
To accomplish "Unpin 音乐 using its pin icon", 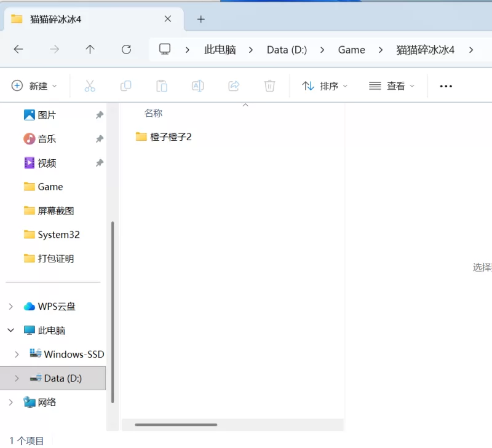I will [100, 139].
